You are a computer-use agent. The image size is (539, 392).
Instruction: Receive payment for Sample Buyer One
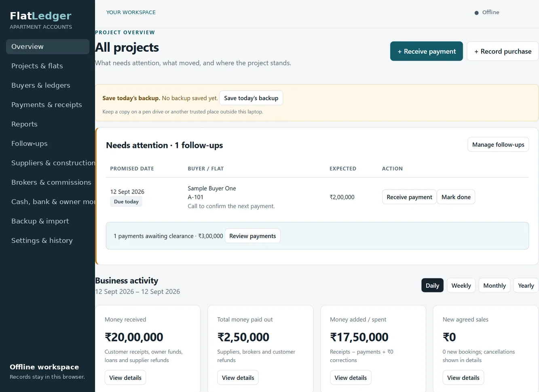409,197
